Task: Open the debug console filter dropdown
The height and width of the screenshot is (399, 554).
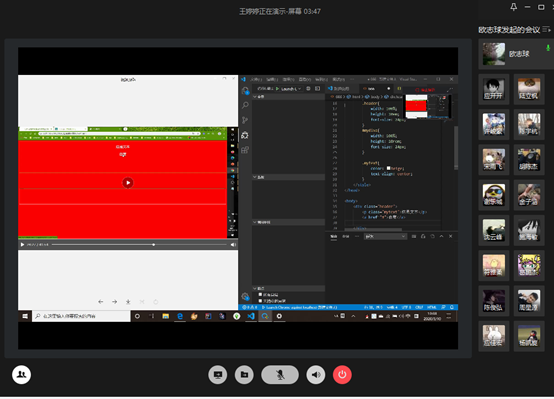Action: (x=385, y=236)
